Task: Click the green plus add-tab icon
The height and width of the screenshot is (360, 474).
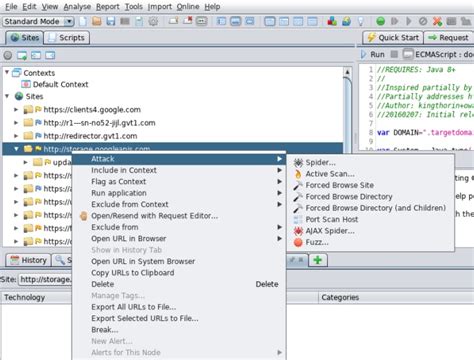Action: pos(318,260)
